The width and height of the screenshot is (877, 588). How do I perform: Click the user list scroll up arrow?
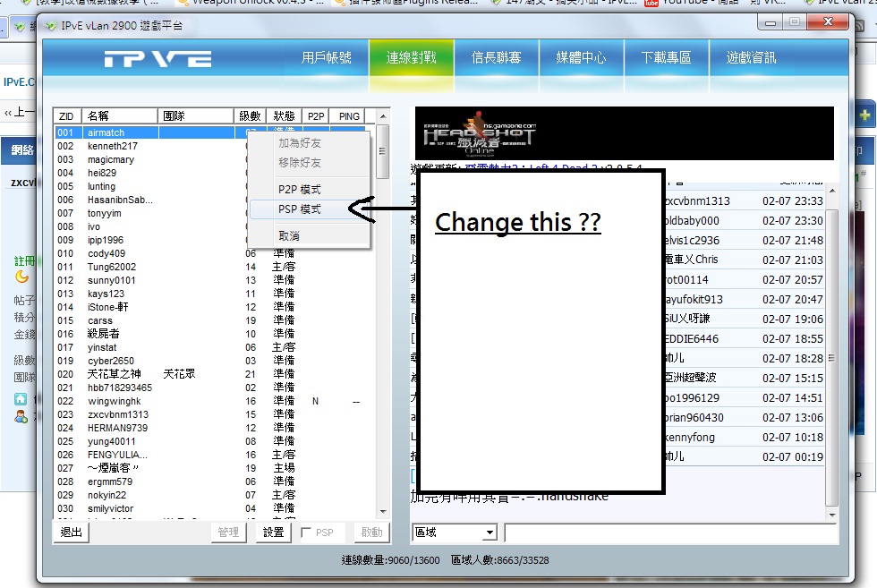pos(383,116)
